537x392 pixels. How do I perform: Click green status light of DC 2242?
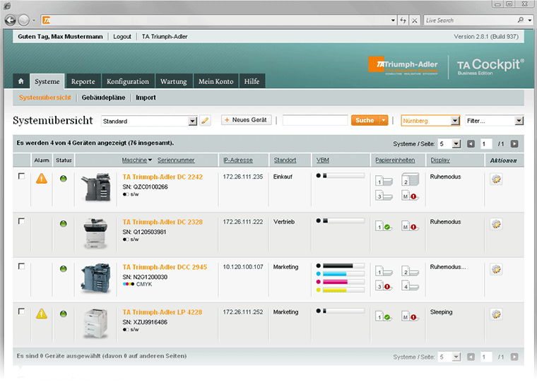[x=64, y=179]
